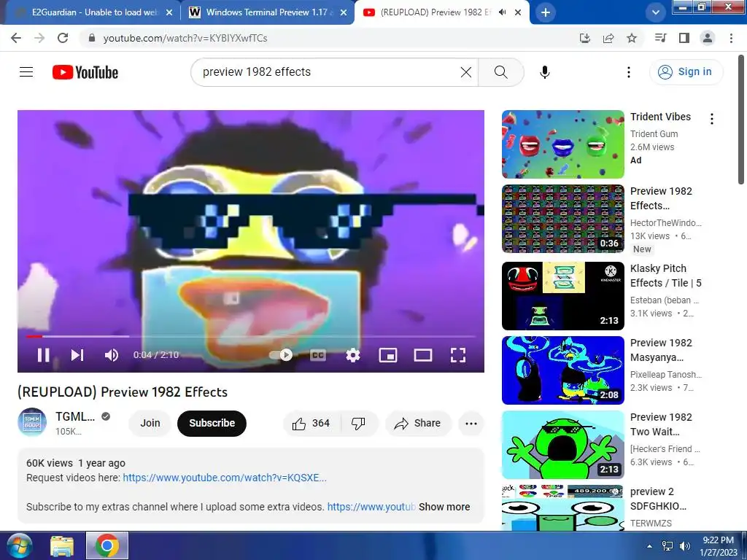Image resolution: width=747 pixels, height=560 pixels.
Task: Open the tab search dropdown arrow
Action: [656, 12]
